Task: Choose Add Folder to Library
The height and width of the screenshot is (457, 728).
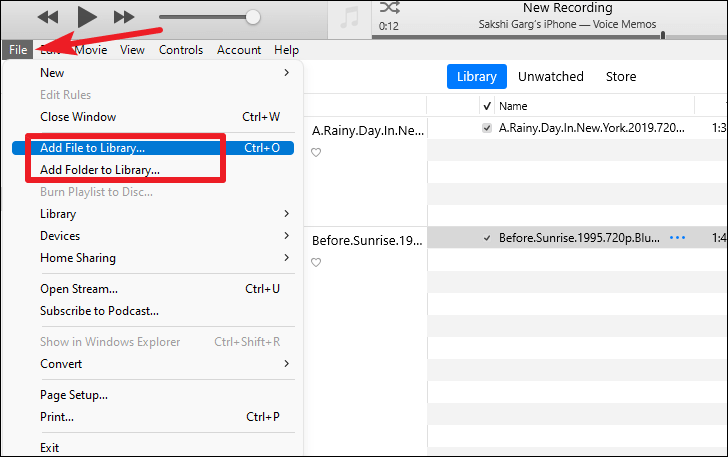Action: [x=153, y=170]
